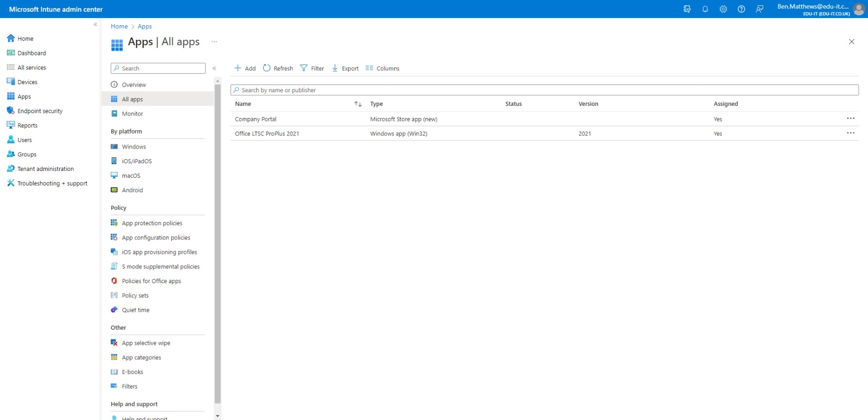868x420 pixels.
Task: Select the iOS/iPadOS platform icon
Action: 114,161
